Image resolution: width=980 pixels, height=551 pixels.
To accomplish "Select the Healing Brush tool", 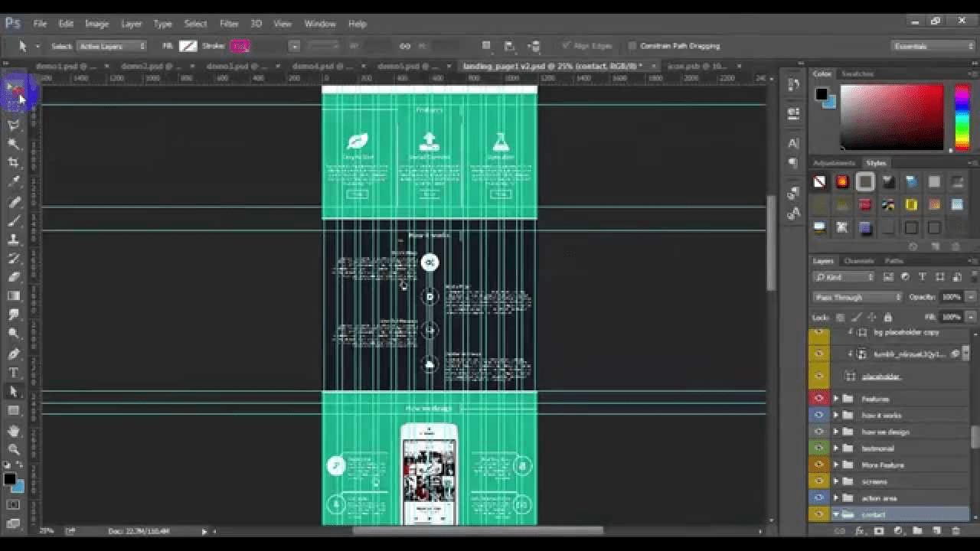I will click(x=13, y=203).
